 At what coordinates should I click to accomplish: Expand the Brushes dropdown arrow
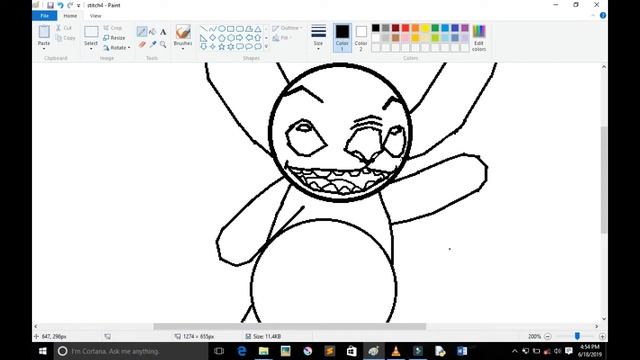[183, 49]
